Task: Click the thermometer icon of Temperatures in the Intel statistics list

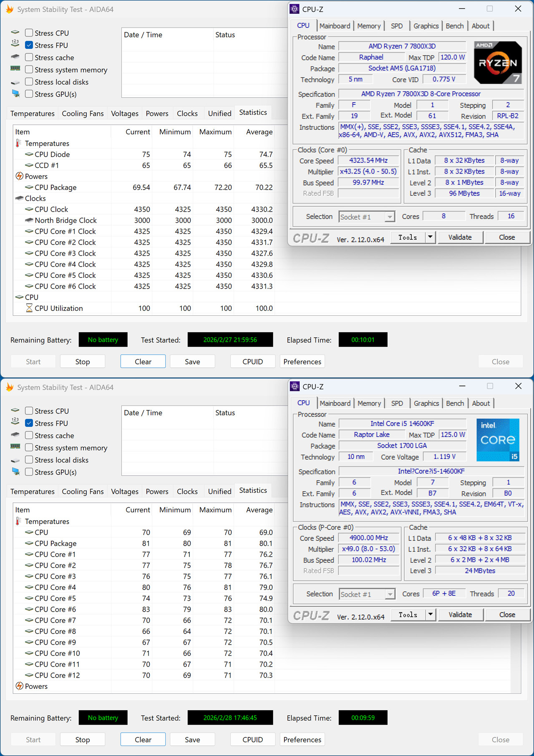Action: 18,521
